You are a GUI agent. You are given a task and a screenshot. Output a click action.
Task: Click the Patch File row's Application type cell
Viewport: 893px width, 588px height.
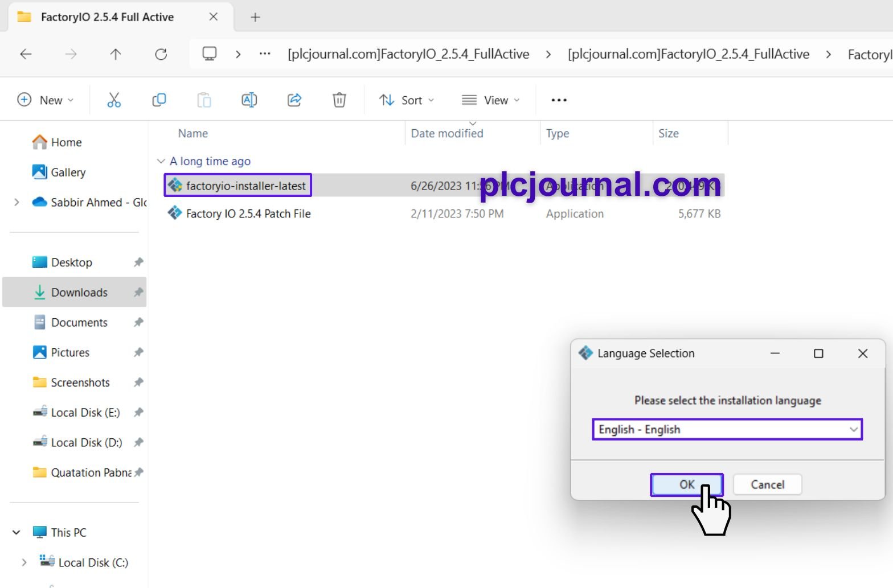coord(575,214)
